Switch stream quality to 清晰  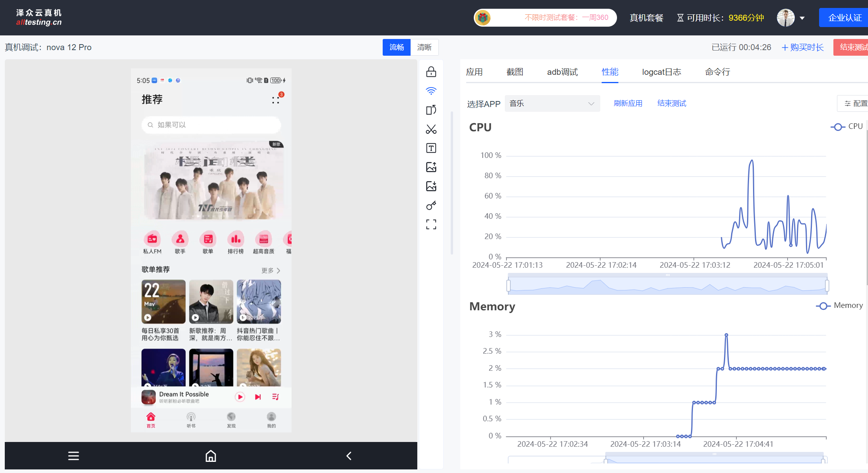pos(424,47)
